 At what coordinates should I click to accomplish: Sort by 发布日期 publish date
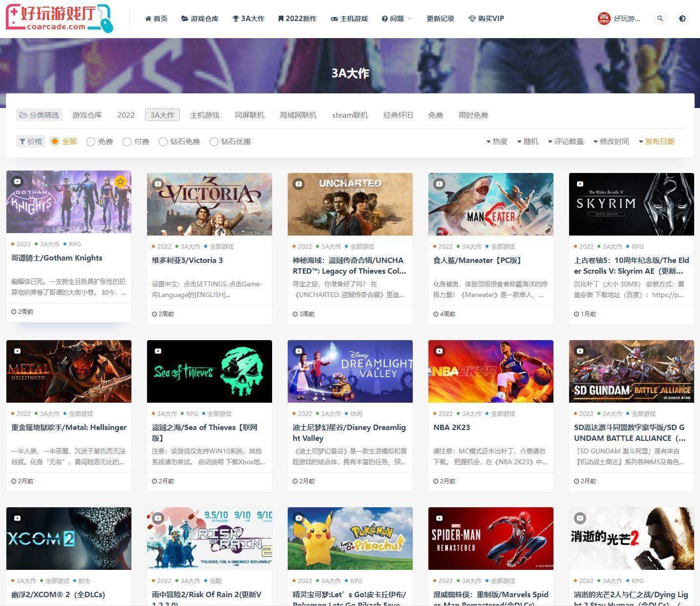(x=656, y=141)
